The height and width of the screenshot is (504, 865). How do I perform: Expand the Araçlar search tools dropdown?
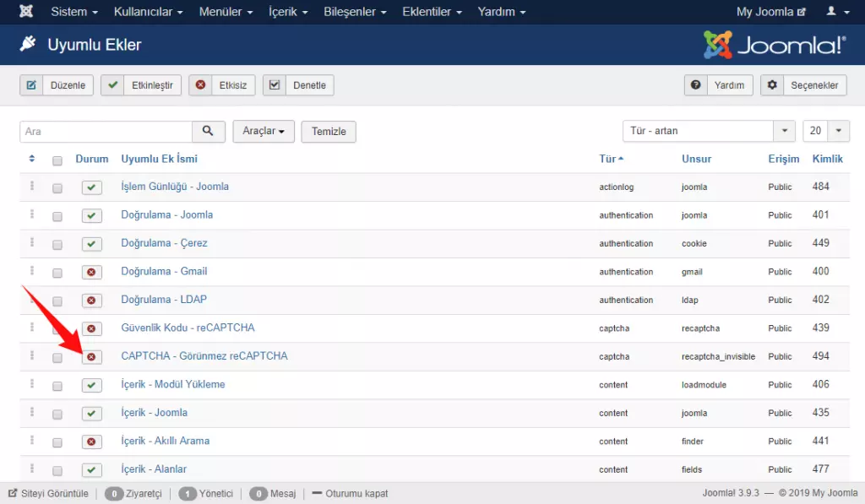[264, 131]
